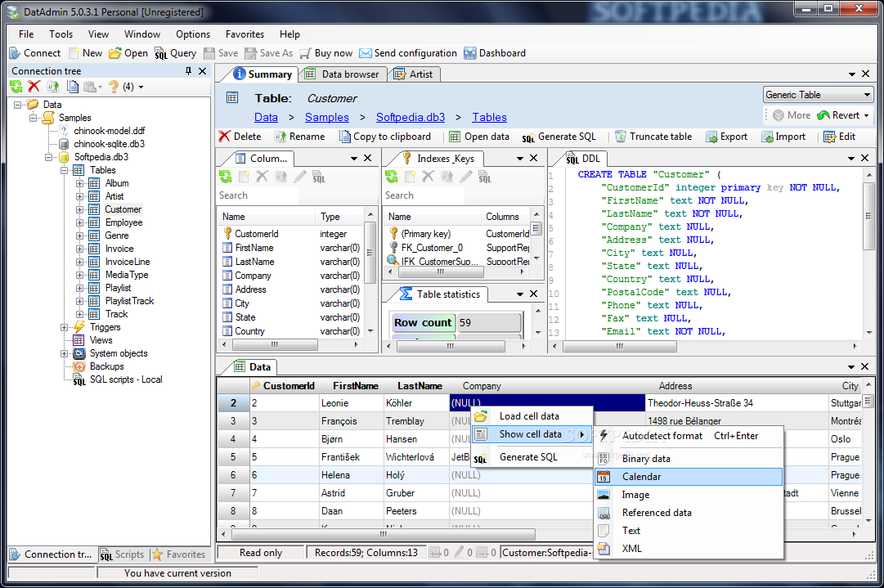Click SQL icon in Columns panel toolbar
Viewport: 884px width, 588px height.
319,177
